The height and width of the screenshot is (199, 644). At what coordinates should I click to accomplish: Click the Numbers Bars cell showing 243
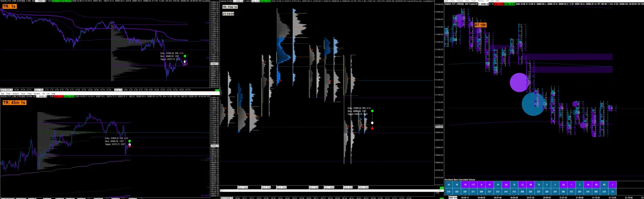point(580,192)
